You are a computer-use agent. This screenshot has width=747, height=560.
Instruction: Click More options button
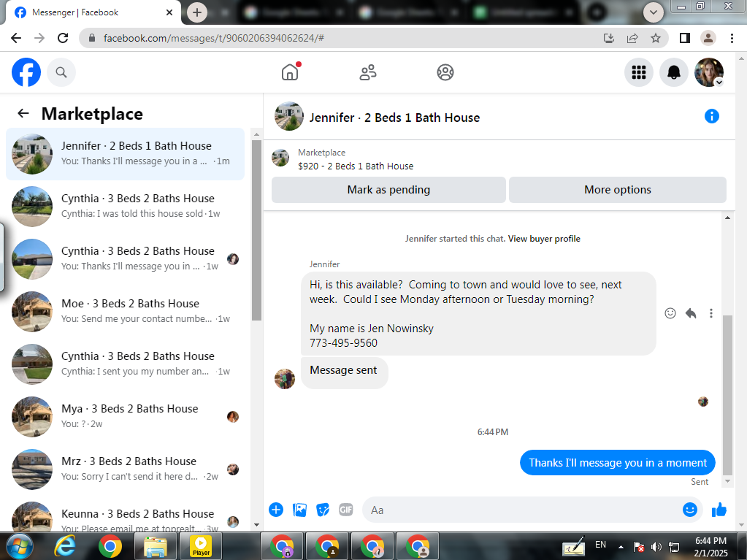(x=618, y=190)
